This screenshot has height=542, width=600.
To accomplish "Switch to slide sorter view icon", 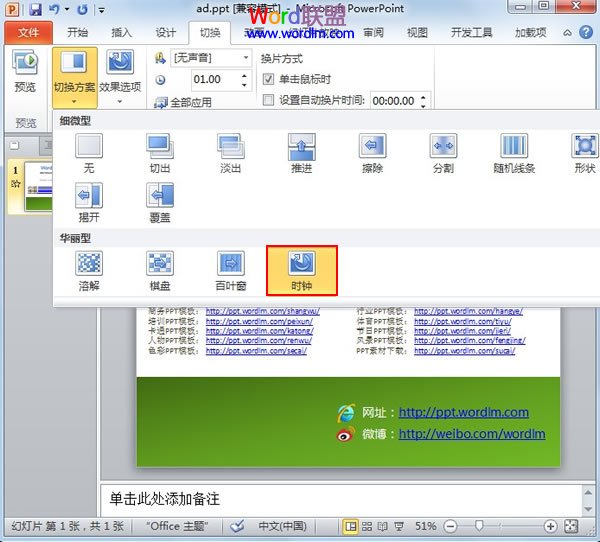I will pyautogui.click(x=367, y=527).
